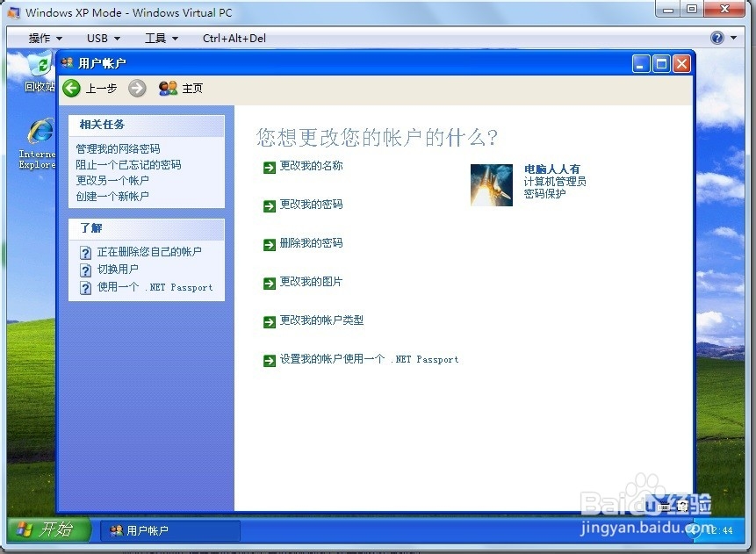Image resolution: width=756 pixels, height=554 pixels.
Task: Select the rocket account picture thumbnail
Action: point(492,185)
